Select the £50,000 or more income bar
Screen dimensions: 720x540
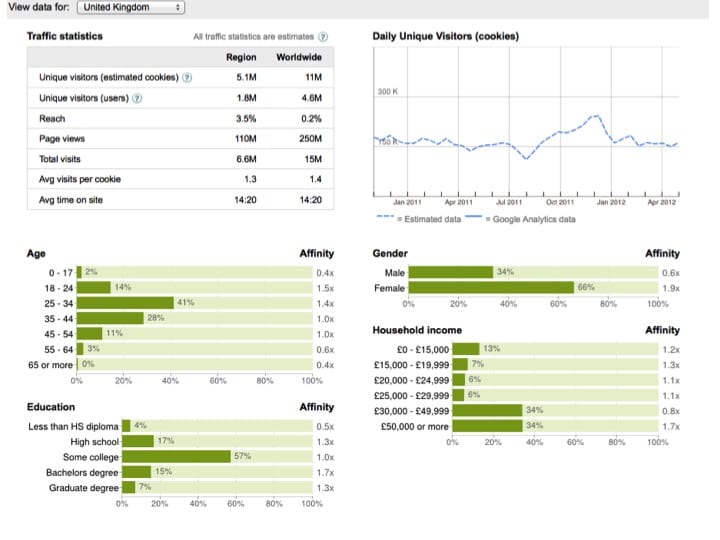[488, 426]
